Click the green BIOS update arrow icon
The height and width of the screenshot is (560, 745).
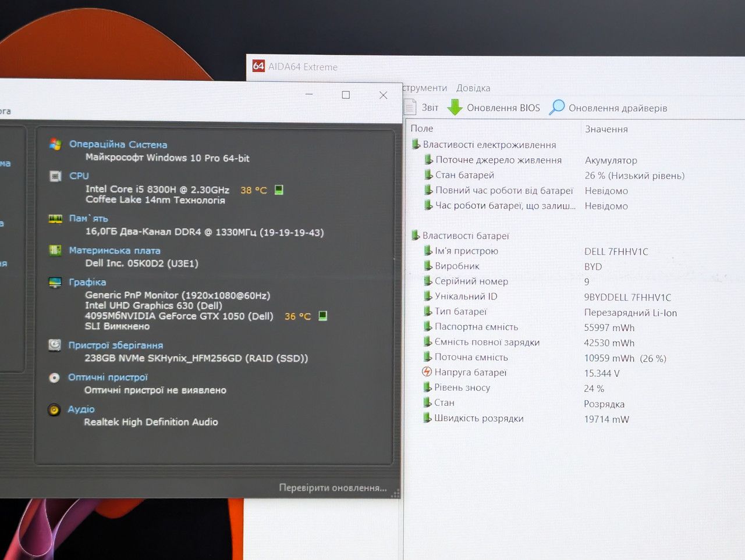455,107
